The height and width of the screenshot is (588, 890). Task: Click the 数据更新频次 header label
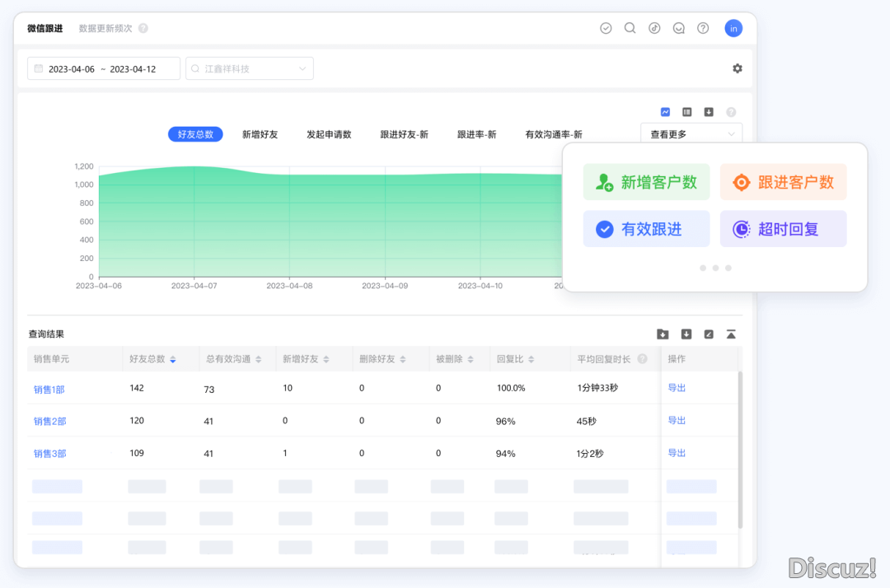coord(105,28)
